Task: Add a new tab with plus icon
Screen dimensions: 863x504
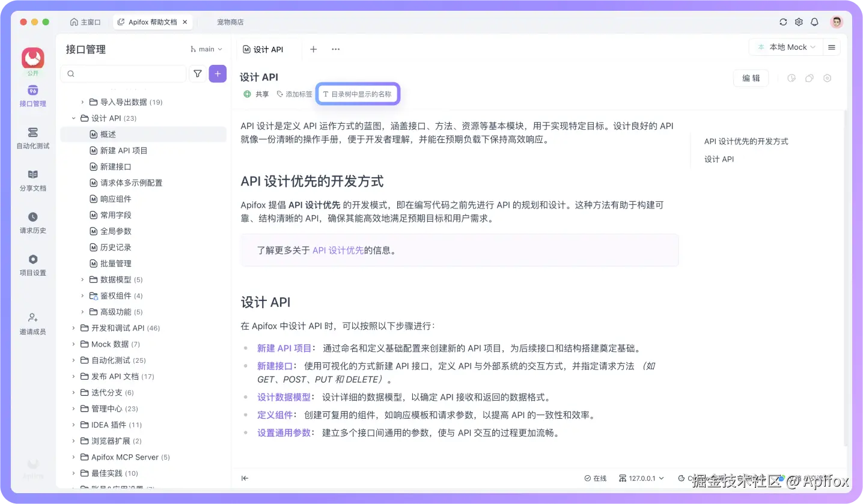Action: pos(313,49)
